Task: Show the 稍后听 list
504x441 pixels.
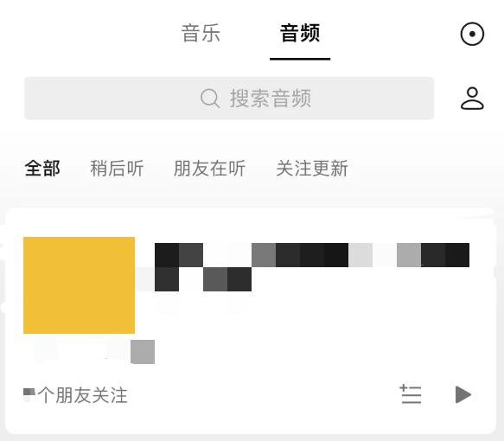Action: click(x=117, y=168)
